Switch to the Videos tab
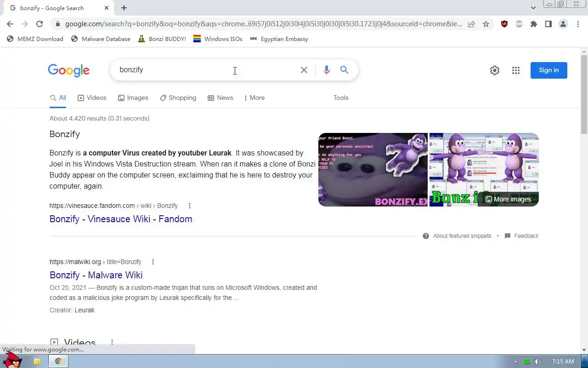This screenshot has width=588, height=368. pos(92,98)
